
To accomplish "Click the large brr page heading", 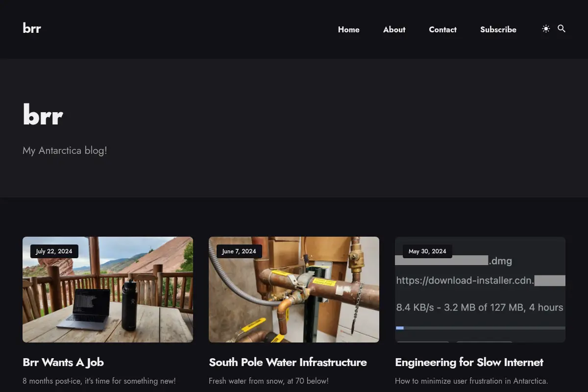I will [x=43, y=115].
